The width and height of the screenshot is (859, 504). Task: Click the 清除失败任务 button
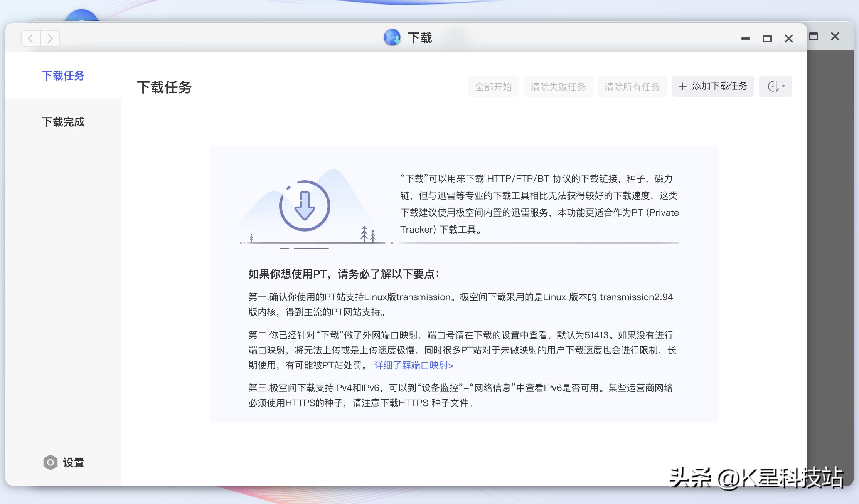click(558, 86)
